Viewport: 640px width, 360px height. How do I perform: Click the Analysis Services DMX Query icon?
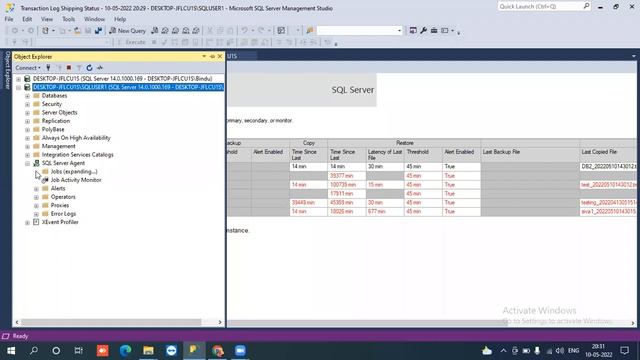pos(176,31)
